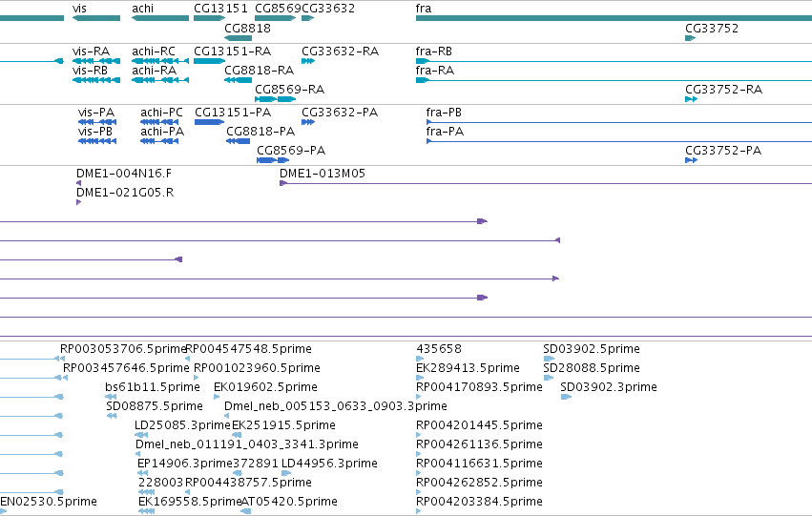Click EST SD03902.5prime
This screenshot has width=812, height=516.
pos(592,349)
